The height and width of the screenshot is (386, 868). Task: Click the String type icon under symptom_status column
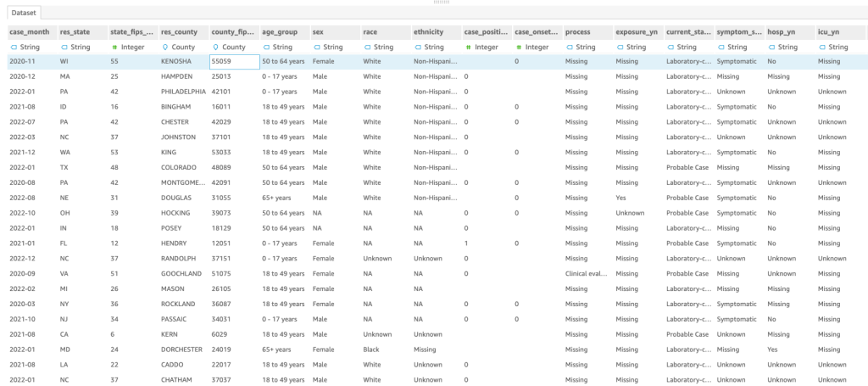pos(721,47)
